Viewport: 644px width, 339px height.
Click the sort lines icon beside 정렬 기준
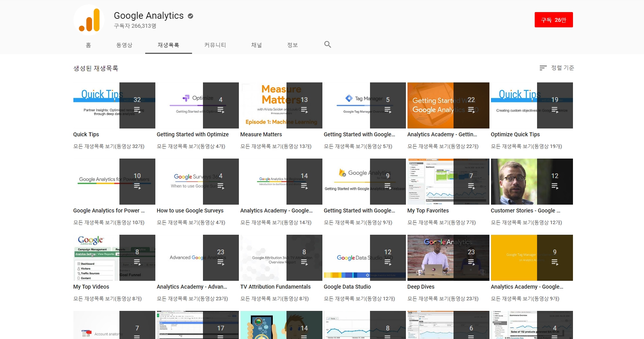[543, 68]
